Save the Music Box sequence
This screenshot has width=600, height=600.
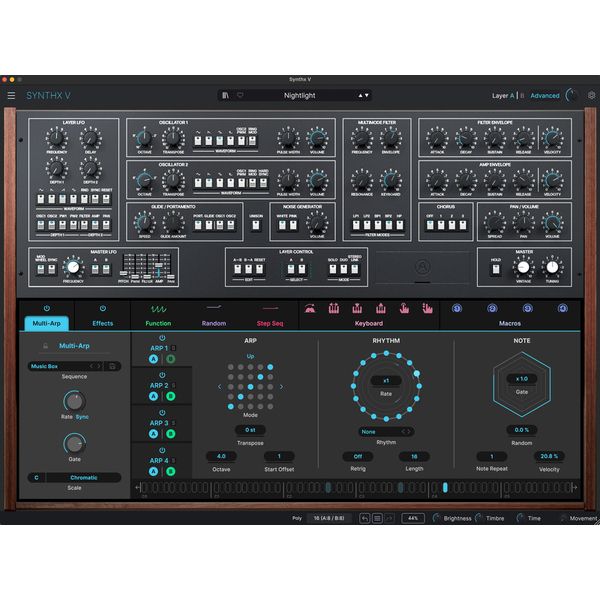(112, 366)
